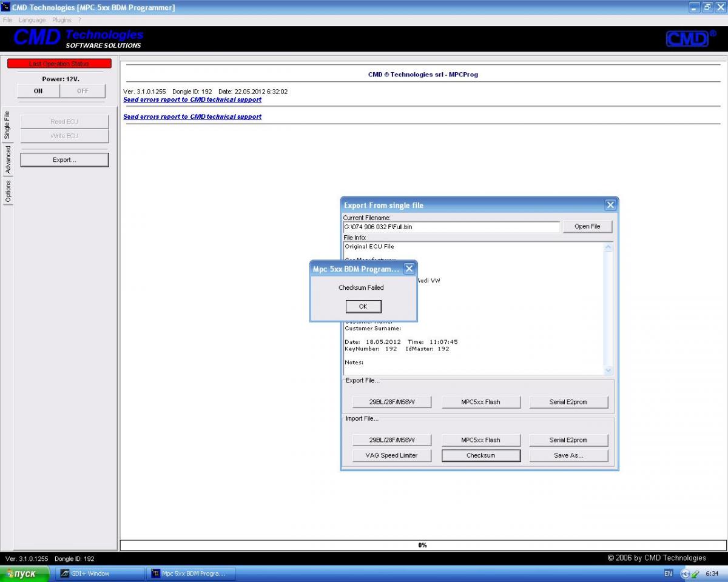Viewport: 728px width, 582px height.
Task: Export file as MPC5xx Flash
Action: [480, 402]
